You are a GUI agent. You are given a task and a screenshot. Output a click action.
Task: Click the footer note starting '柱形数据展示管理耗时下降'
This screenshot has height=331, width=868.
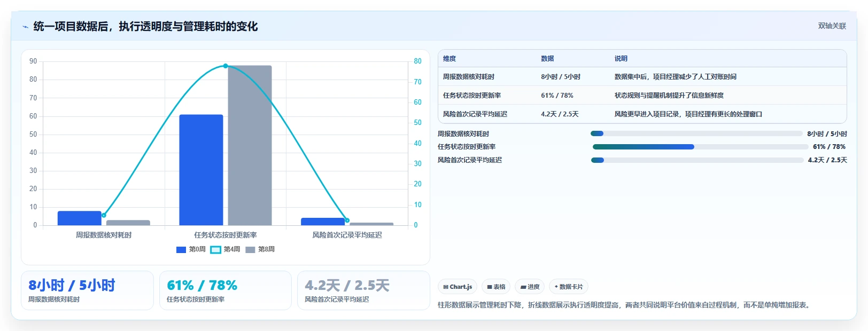click(x=625, y=305)
